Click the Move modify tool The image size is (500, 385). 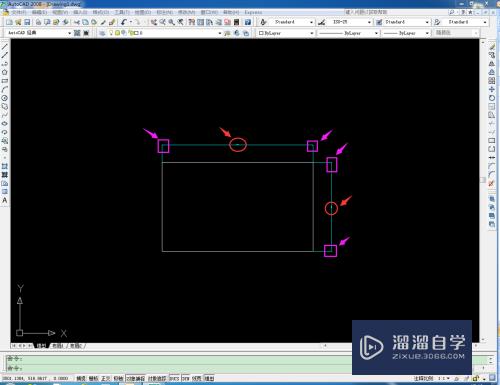pos(492,90)
